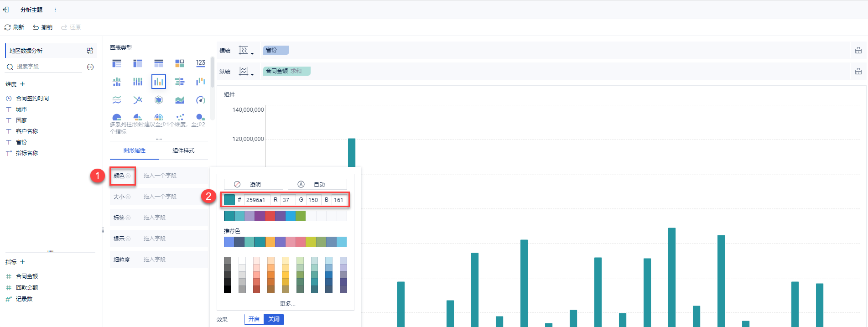This screenshot has width=868, height=327.
Task: Switch to the 图形属性 tab
Action: point(135,151)
